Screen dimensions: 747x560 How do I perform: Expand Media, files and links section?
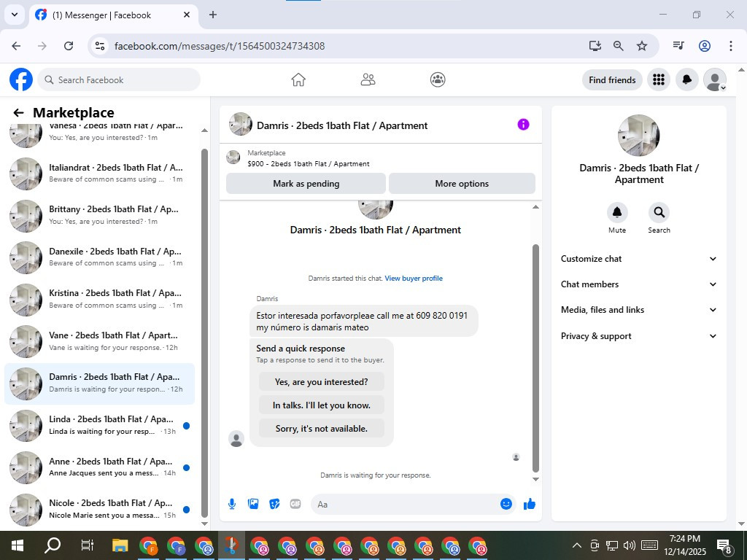(638, 310)
